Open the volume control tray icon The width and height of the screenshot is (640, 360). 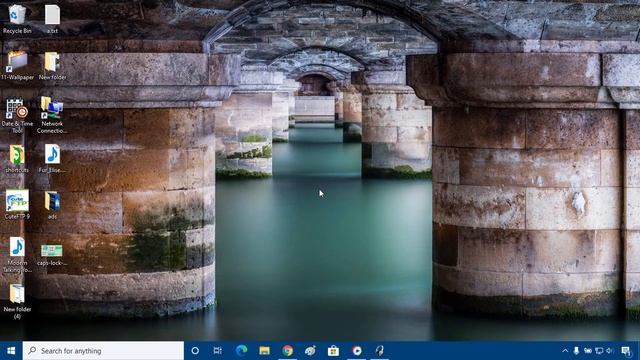(x=610, y=351)
